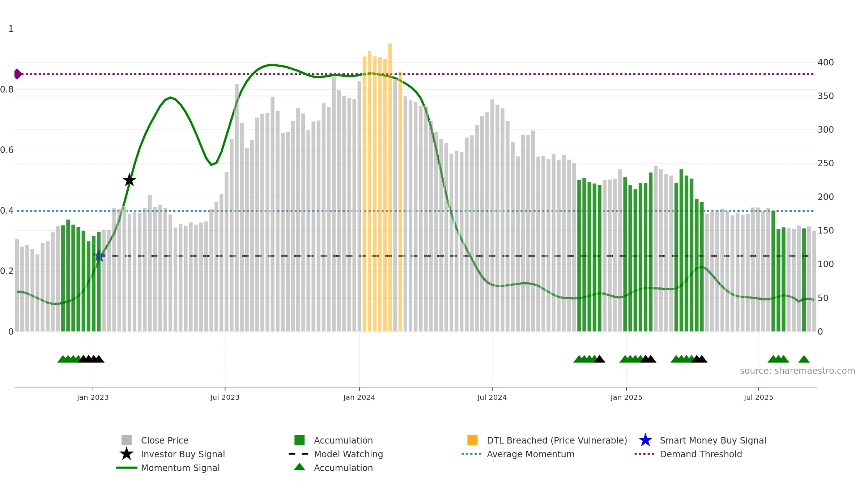
Task: Click the Momentum Signal green line legend
Action: (x=167, y=468)
